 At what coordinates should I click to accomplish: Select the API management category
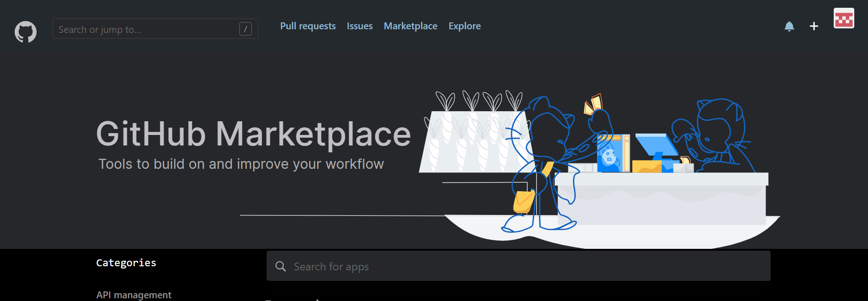tap(134, 295)
